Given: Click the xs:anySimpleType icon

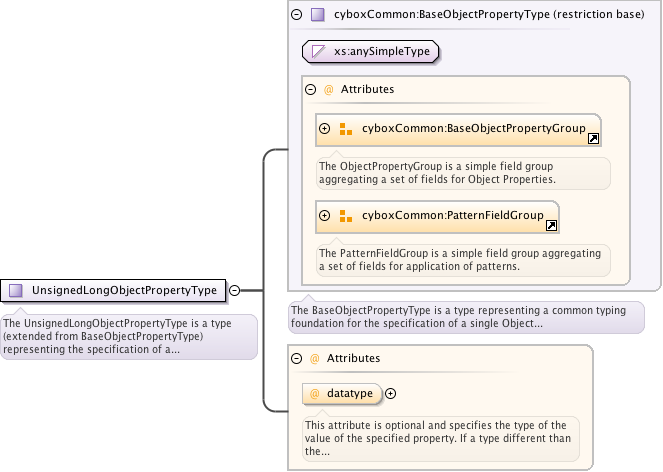Looking at the screenshot, I should 319,50.
